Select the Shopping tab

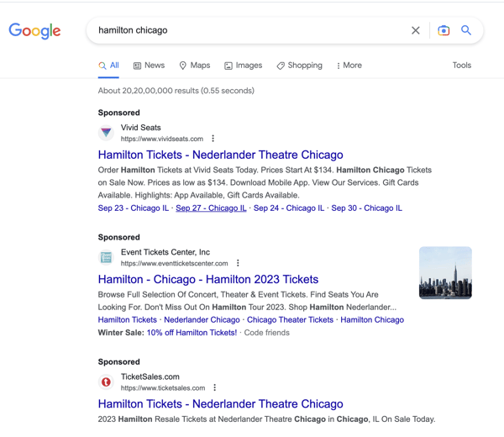tap(300, 66)
